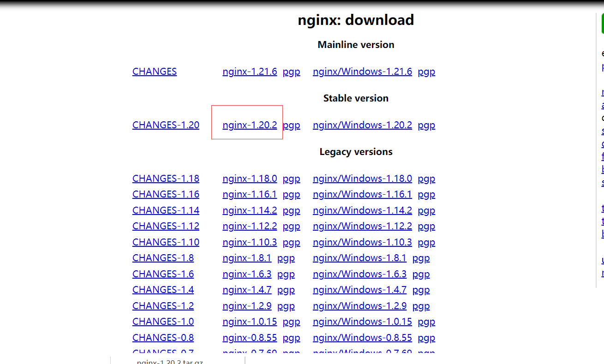Download nginx-0.8.55 source
604x364 pixels.
[x=250, y=338]
